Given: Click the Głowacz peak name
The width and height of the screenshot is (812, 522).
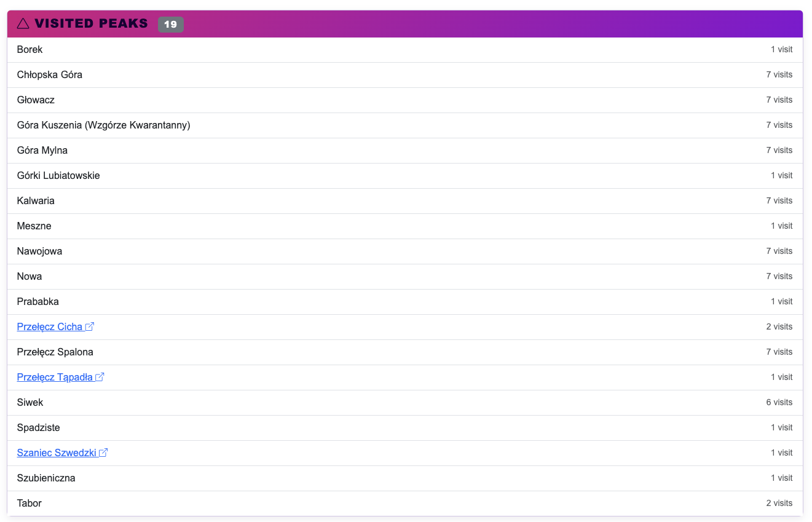Looking at the screenshot, I should coord(36,100).
